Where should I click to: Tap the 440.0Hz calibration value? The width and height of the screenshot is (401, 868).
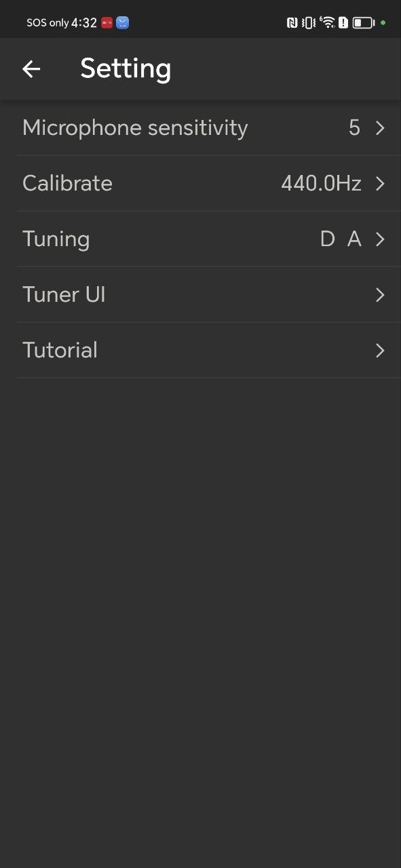(x=321, y=184)
